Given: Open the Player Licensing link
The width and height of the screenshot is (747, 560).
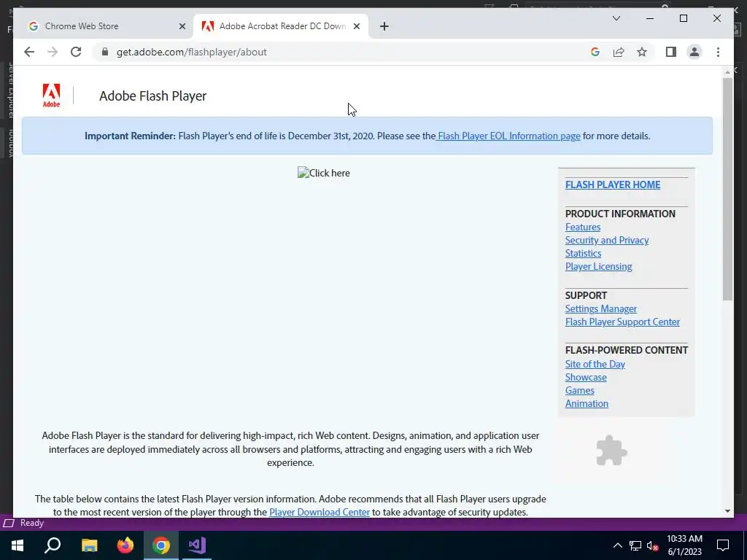Looking at the screenshot, I should point(598,266).
